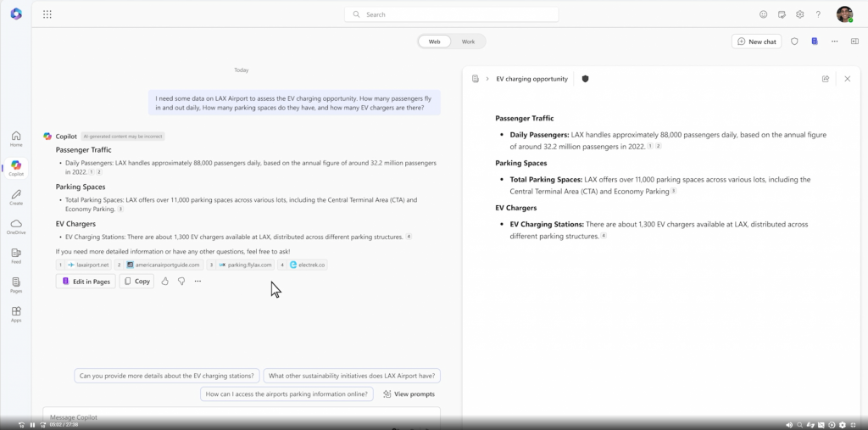Click the Message Copilot input field
The width and height of the screenshot is (868, 430).
[242, 416]
